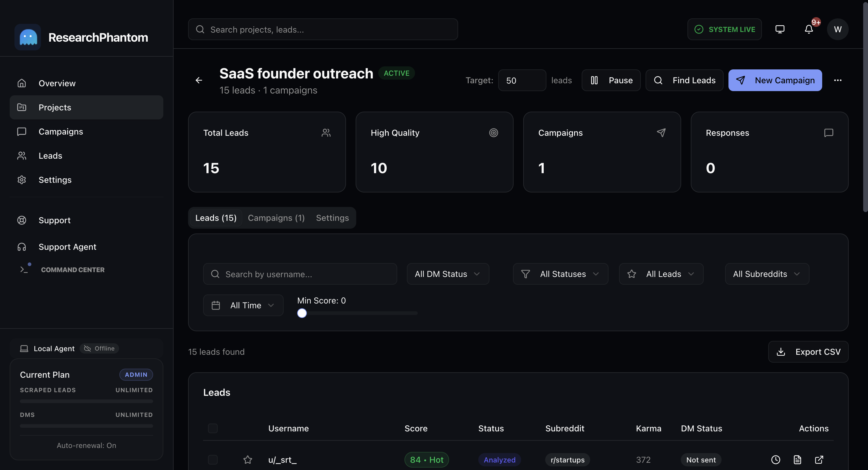Click the back arrow next to SaaS founder outreach
Screen dimensions: 868x470
pos(199,80)
